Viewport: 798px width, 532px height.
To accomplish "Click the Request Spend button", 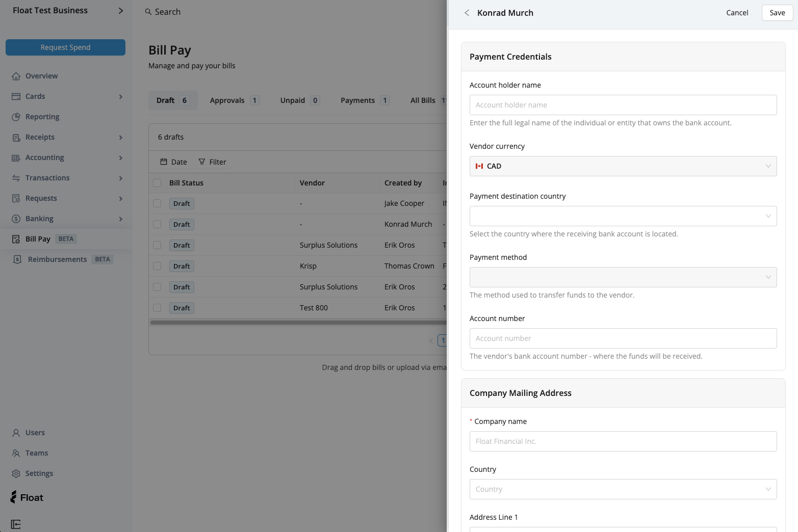I will coord(65,47).
